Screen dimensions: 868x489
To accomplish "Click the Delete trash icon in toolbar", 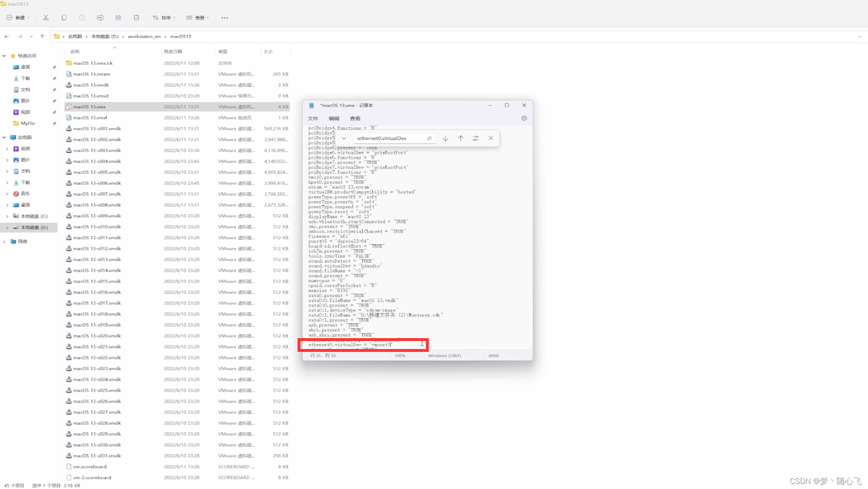I will [x=136, y=18].
